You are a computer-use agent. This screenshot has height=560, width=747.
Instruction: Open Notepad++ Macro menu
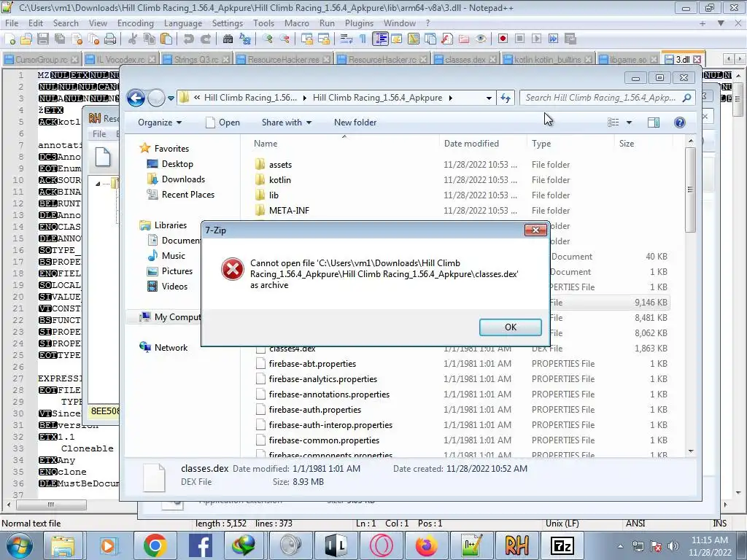[297, 23]
